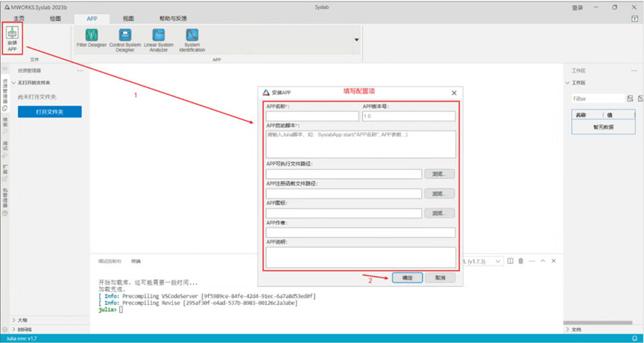Click the APP启动脚本 text area
The width and height of the screenshot is (644, 343).
(361, 144)
